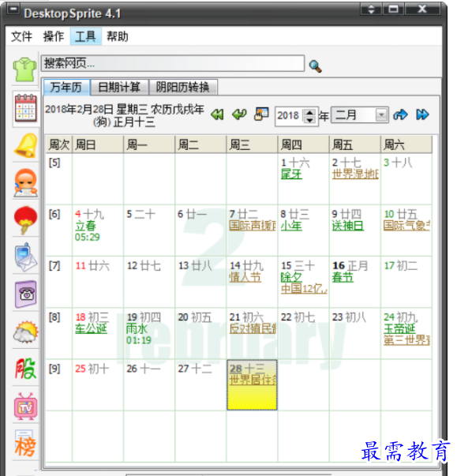The image size is (457, 476).
Task: Open the purple telephone book icon
Action: (26, 294)
